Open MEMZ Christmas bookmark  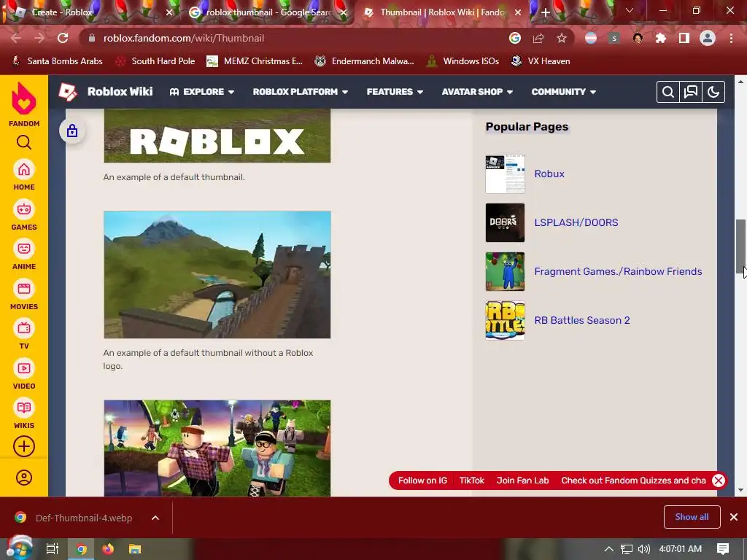click(x=255, y=61)
